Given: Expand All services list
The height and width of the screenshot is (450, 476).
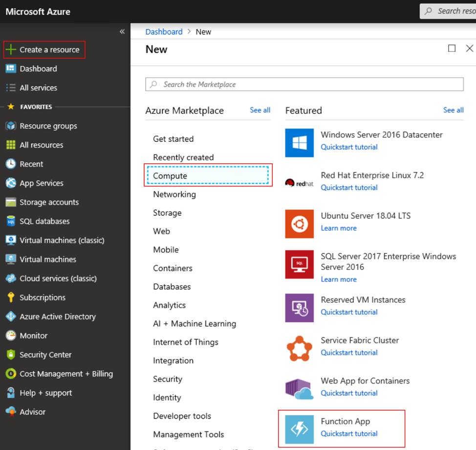Looking at the screenshot, I should point(38,88).
